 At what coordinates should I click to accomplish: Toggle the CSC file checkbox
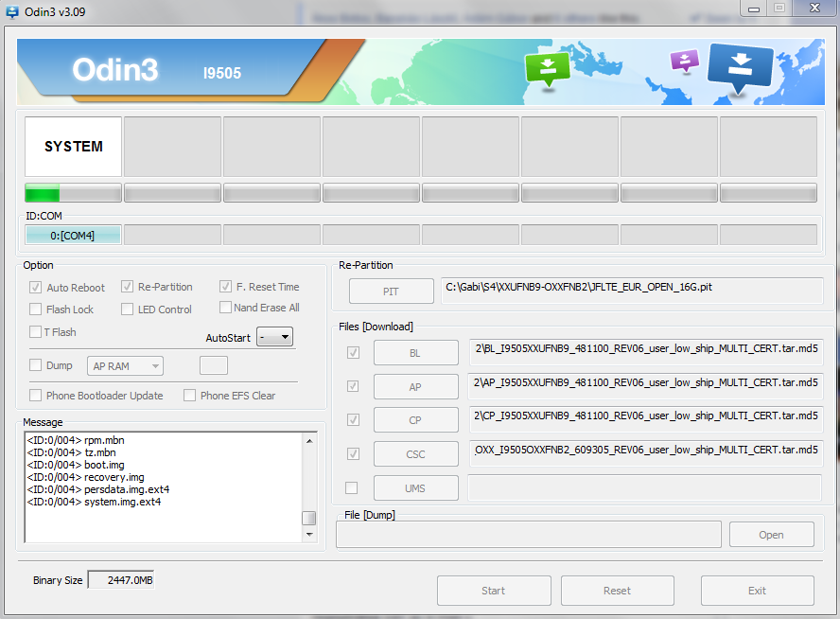coord(353,454)
